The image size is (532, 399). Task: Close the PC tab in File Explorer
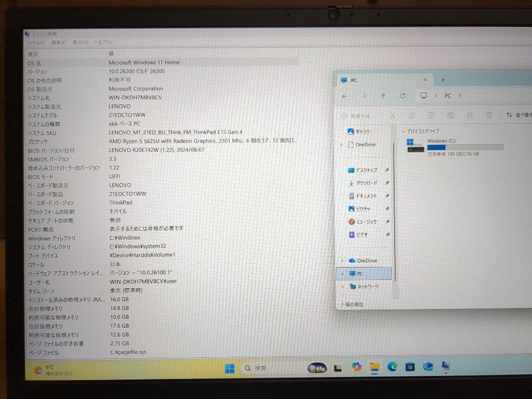tap(425, 80)
